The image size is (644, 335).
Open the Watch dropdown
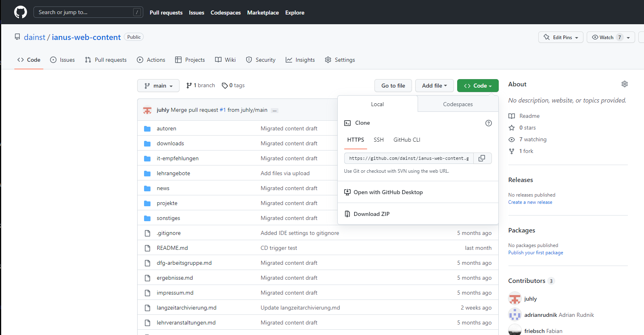pos(611,37)
